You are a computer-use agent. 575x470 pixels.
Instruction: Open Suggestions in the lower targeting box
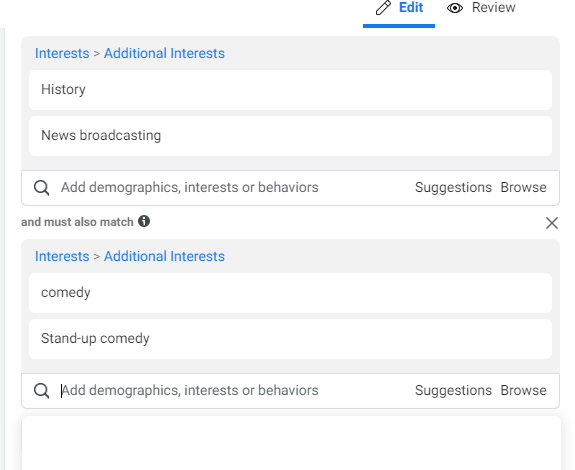coord(453,391)
